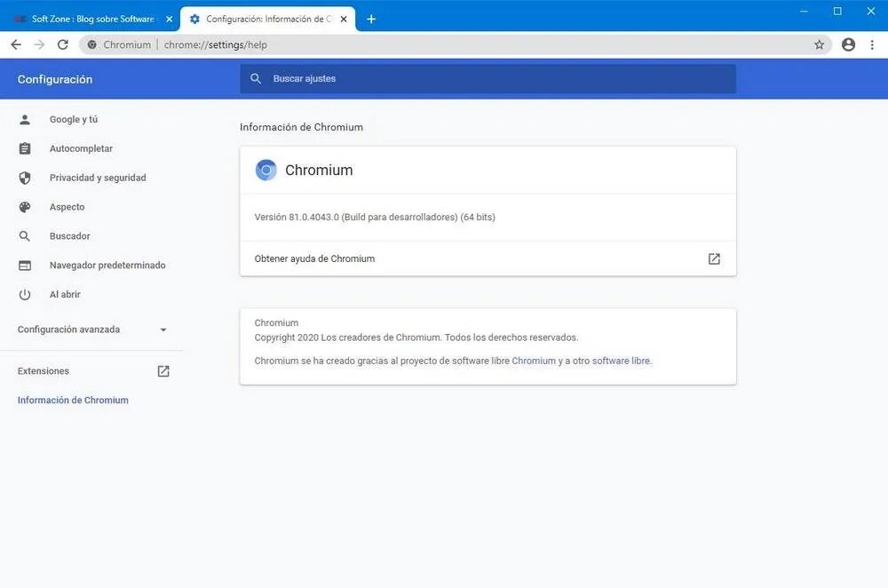
Task: Close the Configuración tab
Action: (343, 20)
